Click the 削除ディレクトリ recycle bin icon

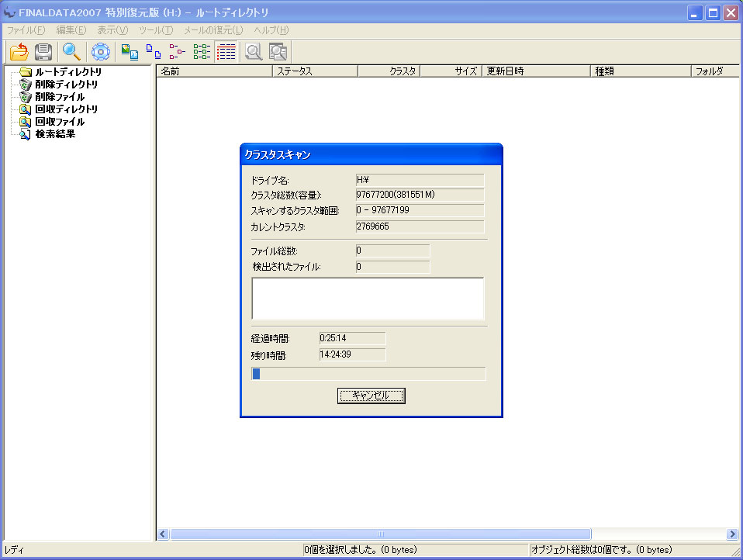pyautogui.click(x=26, y=85)
